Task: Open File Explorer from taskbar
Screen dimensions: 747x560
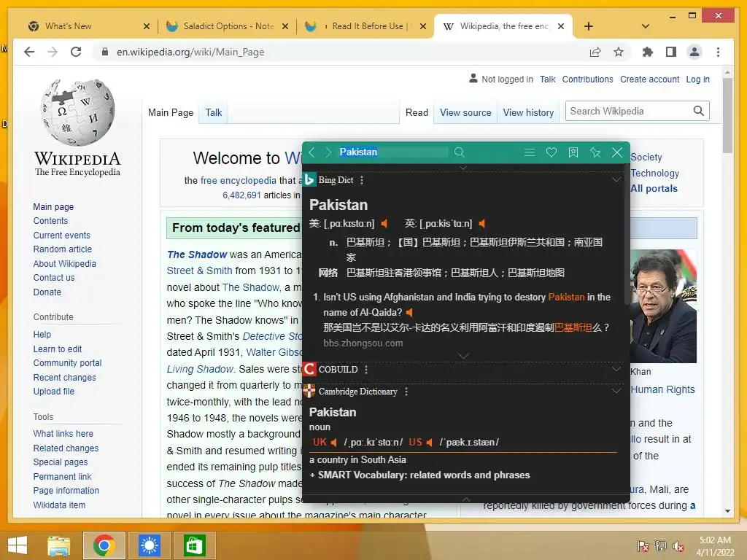Action: click(x=59, y=545)
